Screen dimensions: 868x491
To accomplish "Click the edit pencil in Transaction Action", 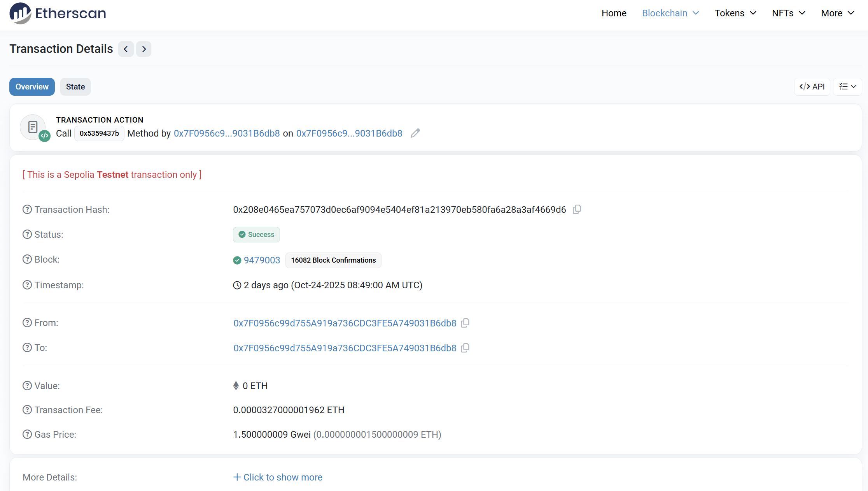I will [x=415, y=133].
